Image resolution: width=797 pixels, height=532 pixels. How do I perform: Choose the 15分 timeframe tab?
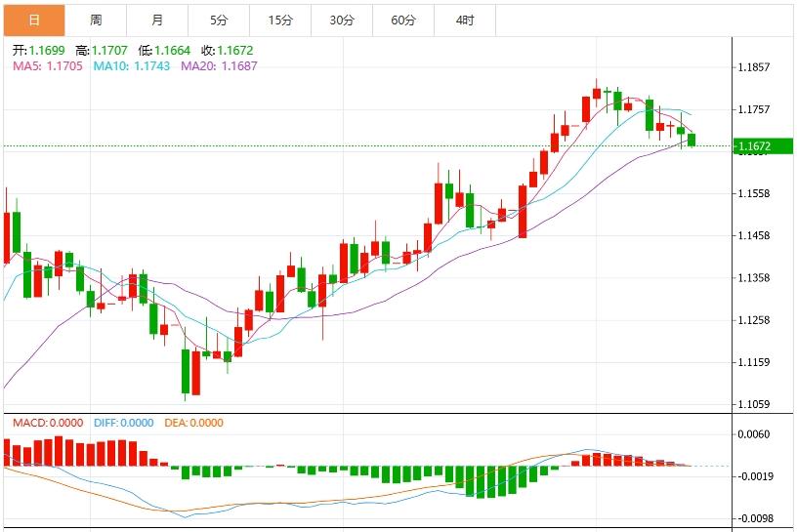[280, 20]
